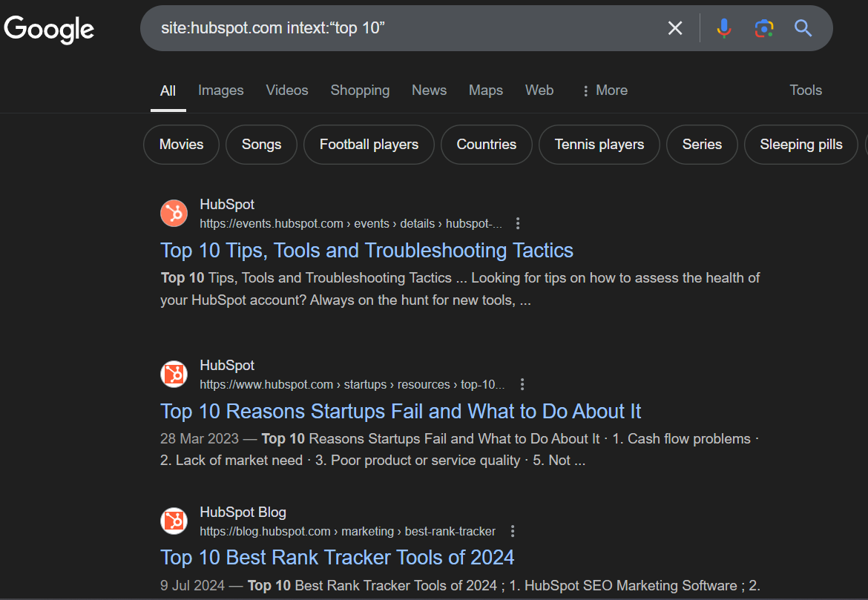868x600 pixels.
Task: Click HubSpot favicon of events result
Action: [x=174, y=213]
